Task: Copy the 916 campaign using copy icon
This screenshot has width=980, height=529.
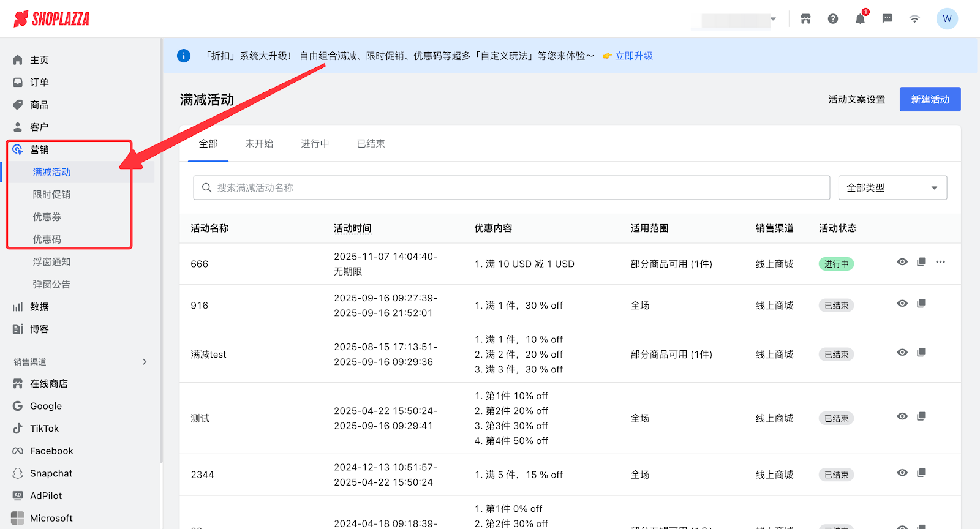Action: 921,304
